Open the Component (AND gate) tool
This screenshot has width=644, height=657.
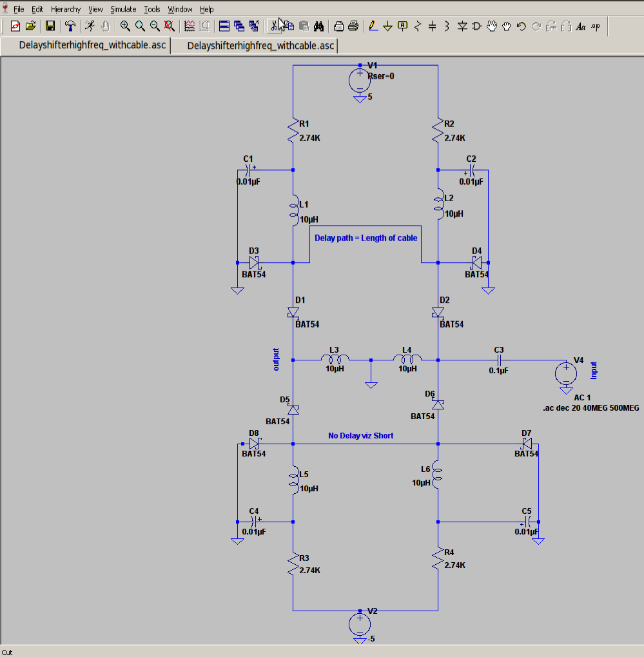tap(477, 26)
